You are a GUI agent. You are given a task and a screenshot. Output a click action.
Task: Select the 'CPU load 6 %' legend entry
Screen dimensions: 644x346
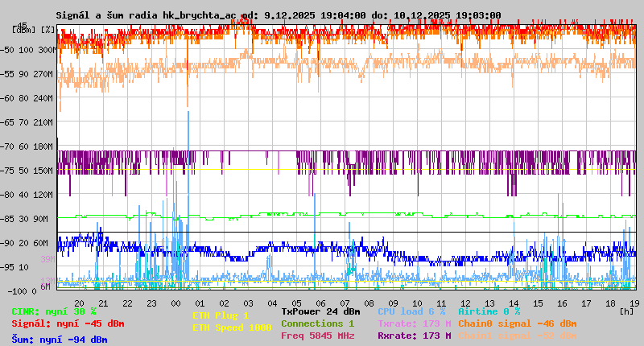coord(411,311)
